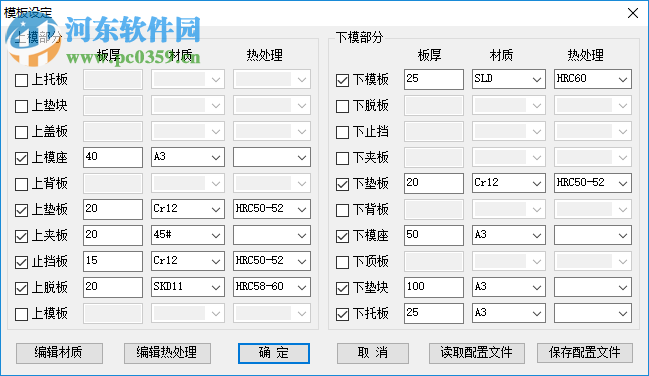Click 上脱板 thickness field with 20
This screenshot has height=376, width=649.
point(113,287)
